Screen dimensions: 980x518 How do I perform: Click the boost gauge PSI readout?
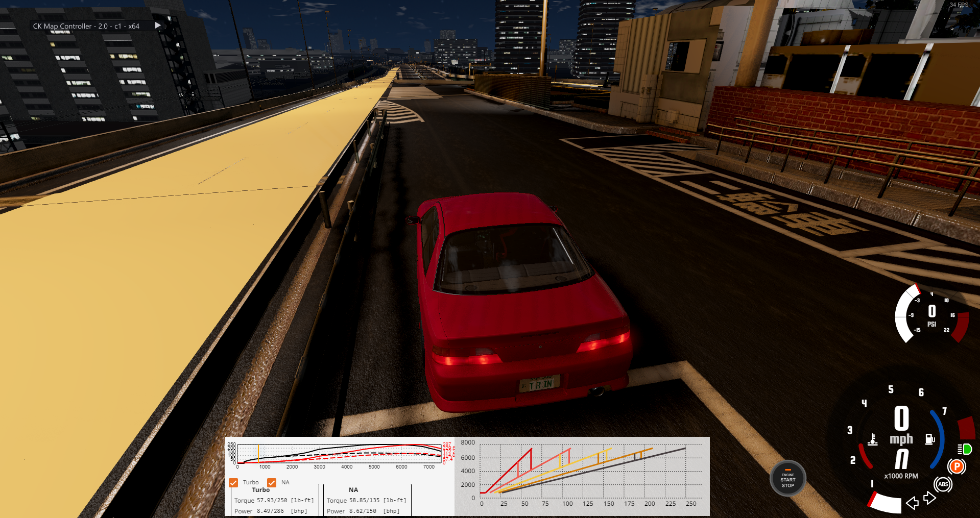[932, 315]
